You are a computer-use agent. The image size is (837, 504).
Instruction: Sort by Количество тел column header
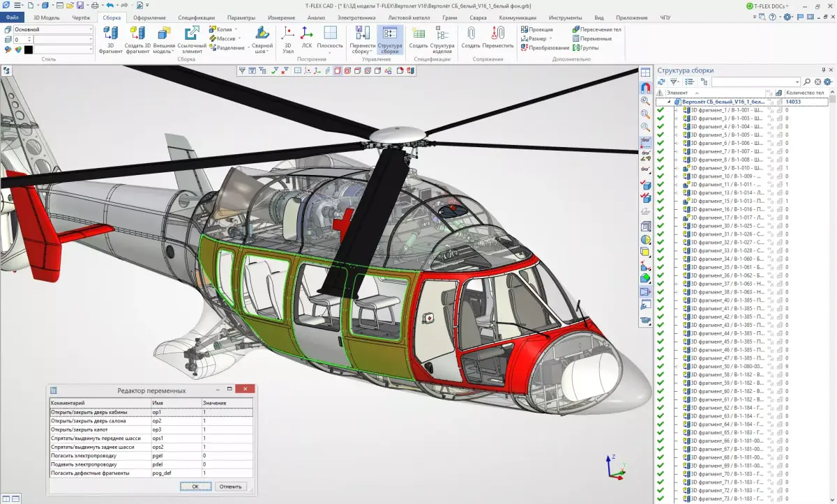808,92
